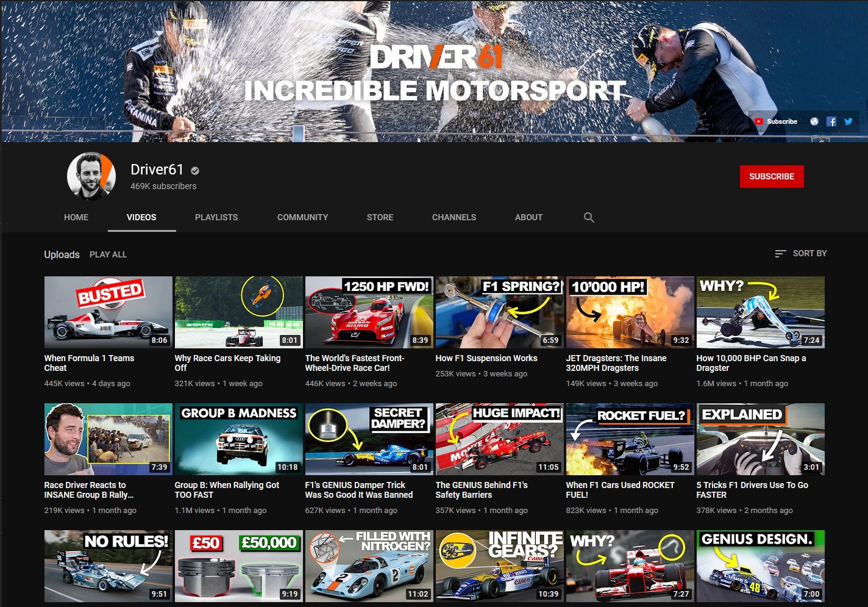The image size is (868, 607).
Task: Click title '5 Tricks F1 Drivers Use To Go FASTER'
Action: coord(752,490)
